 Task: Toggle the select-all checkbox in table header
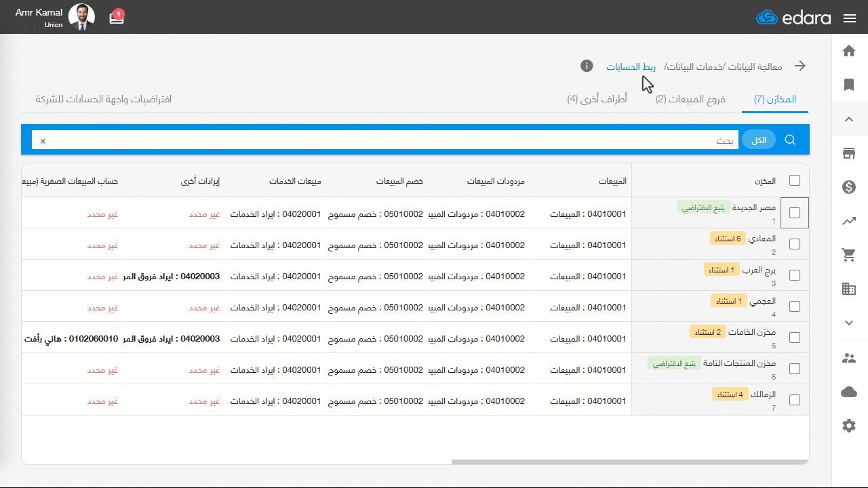[x=795, y=180]
